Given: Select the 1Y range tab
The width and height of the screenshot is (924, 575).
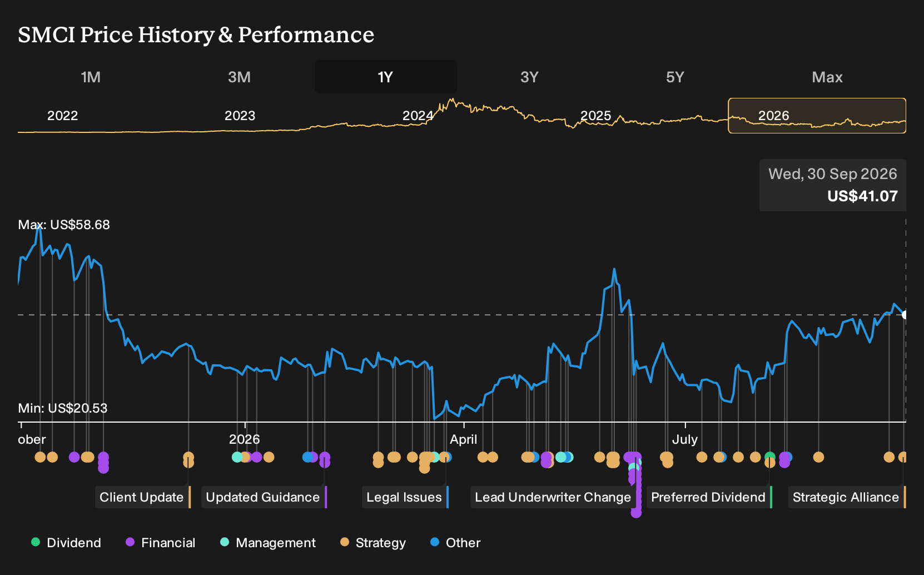Looking at the screenshot, I should [x=385, y=77].
